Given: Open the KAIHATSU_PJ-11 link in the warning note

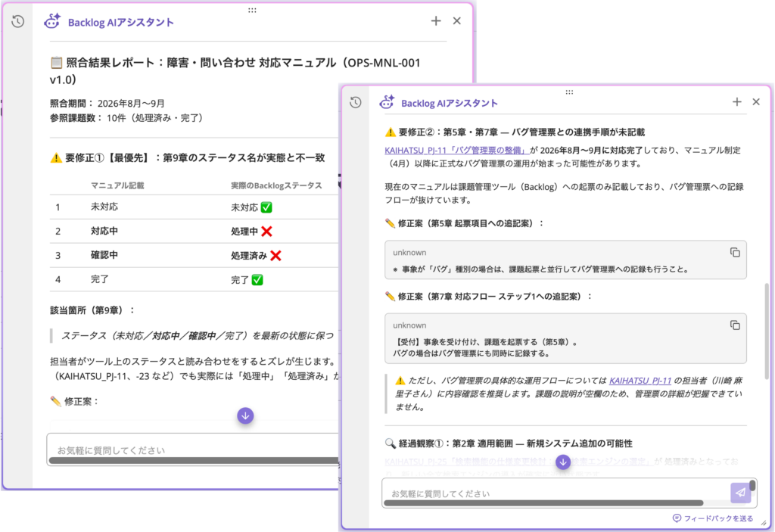Looking at the screenshot, I should pos(640,381).
